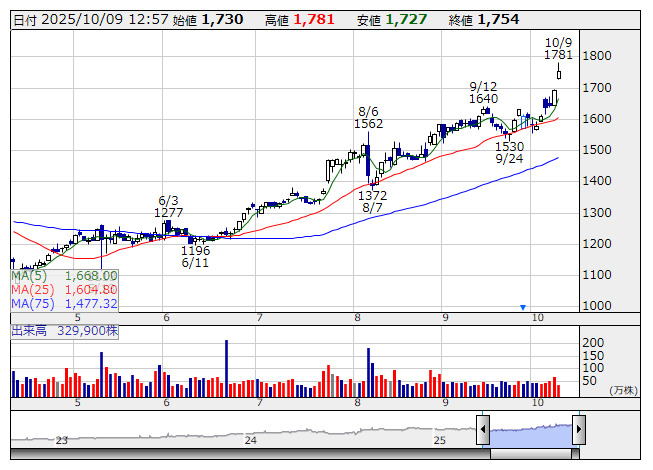Click the blue selected range in navigator
This screenshot has height=470, width=653.
[x=531, y=434]
